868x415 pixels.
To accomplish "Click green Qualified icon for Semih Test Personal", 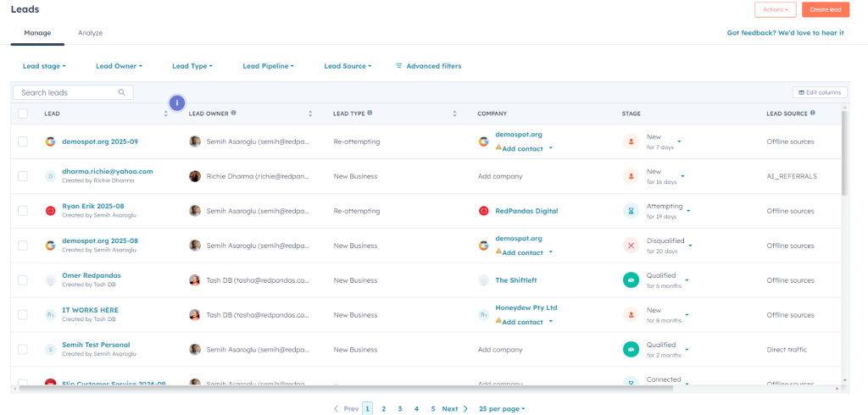I will point(631,350).
